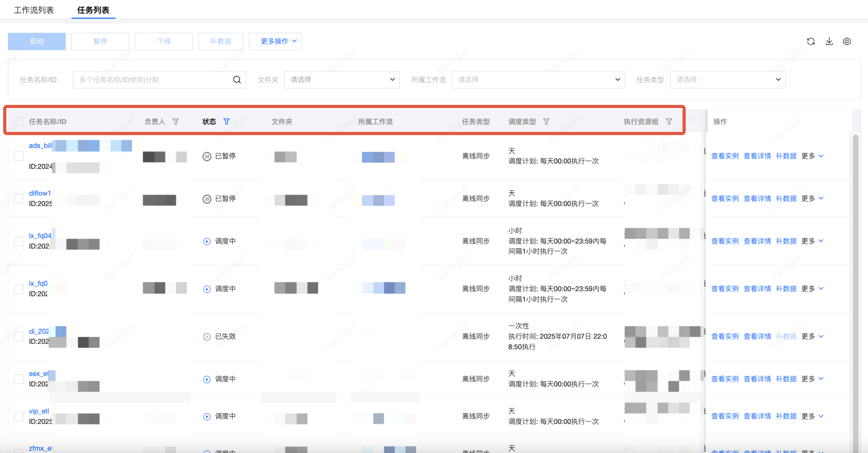Click the scheduling status icon for sex_et
868x453 pixels.
click(x=207, y=379)
